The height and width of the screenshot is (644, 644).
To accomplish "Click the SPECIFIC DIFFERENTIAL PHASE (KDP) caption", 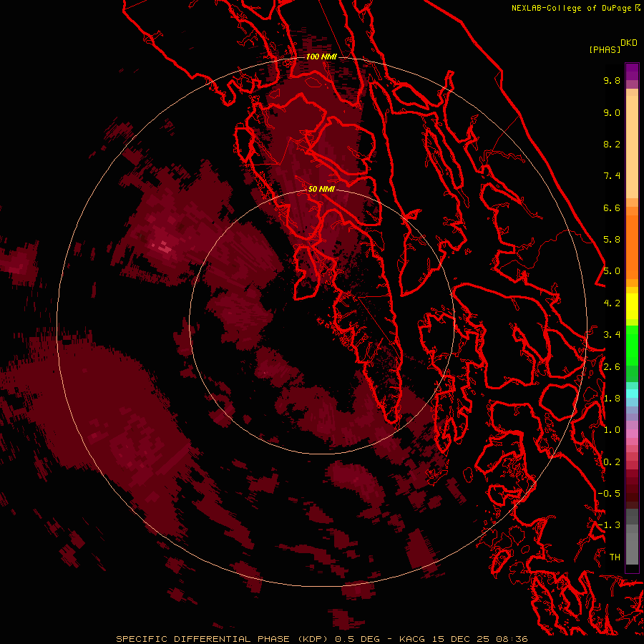I will point(223,639).
